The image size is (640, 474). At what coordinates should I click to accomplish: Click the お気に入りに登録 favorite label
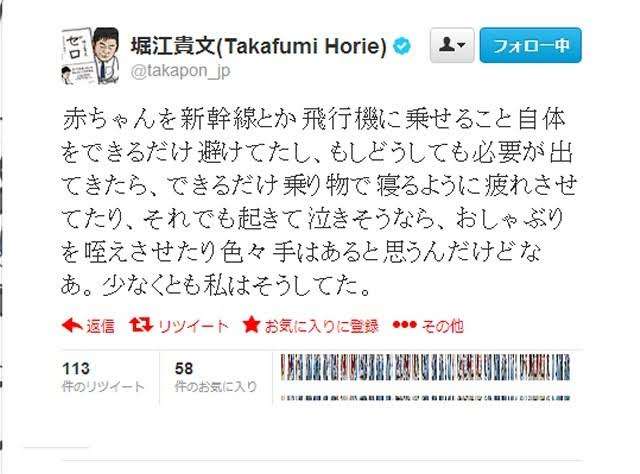[322, 326]
